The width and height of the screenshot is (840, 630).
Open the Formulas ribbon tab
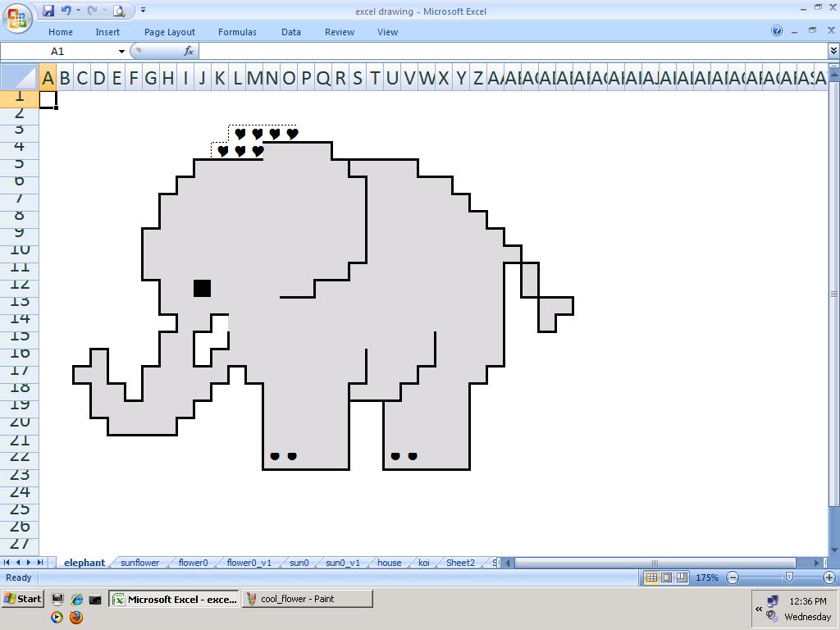[x=237, y=32]
